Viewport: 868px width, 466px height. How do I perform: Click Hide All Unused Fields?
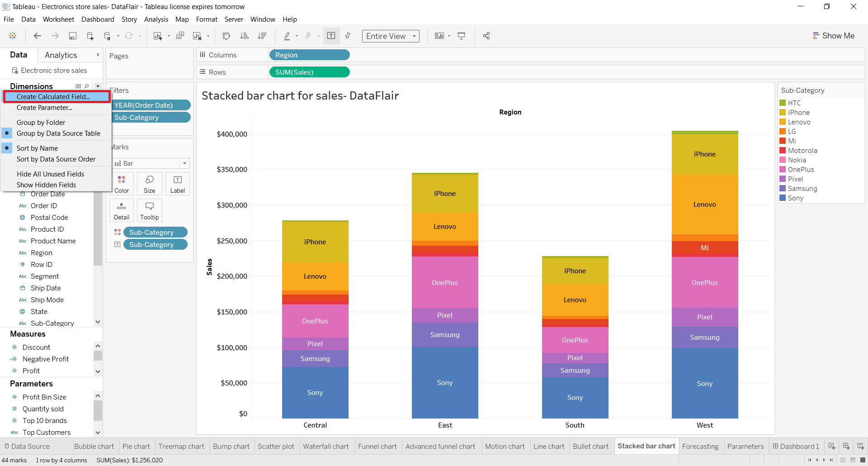(x=50, y=174)
